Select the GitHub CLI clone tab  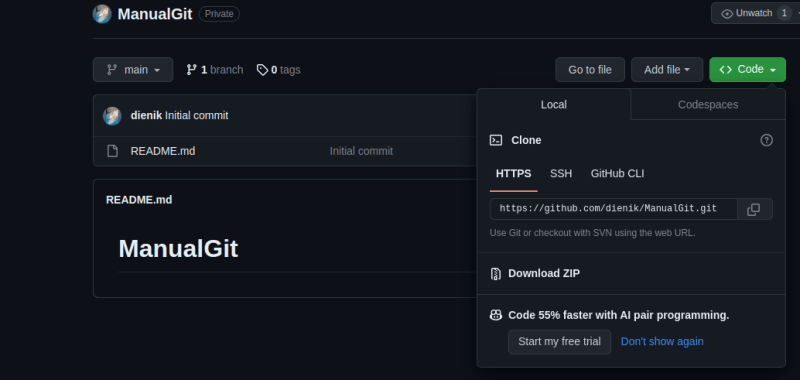click(617, 173)
